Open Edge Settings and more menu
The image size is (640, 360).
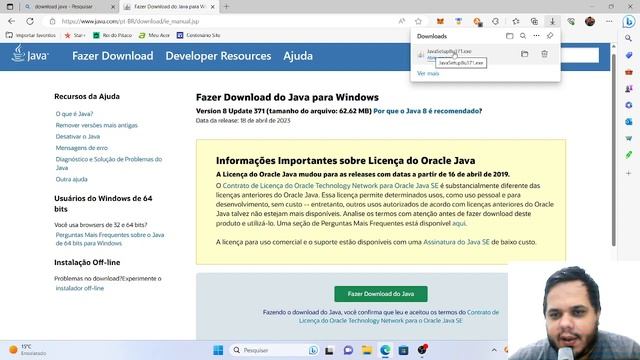pos(609,21)
